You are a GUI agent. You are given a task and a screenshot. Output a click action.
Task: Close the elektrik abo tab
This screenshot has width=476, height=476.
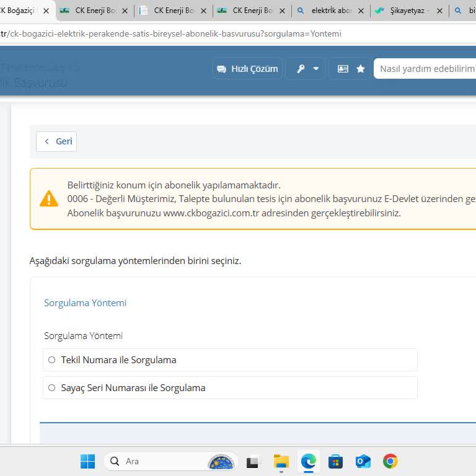point(361,11)
